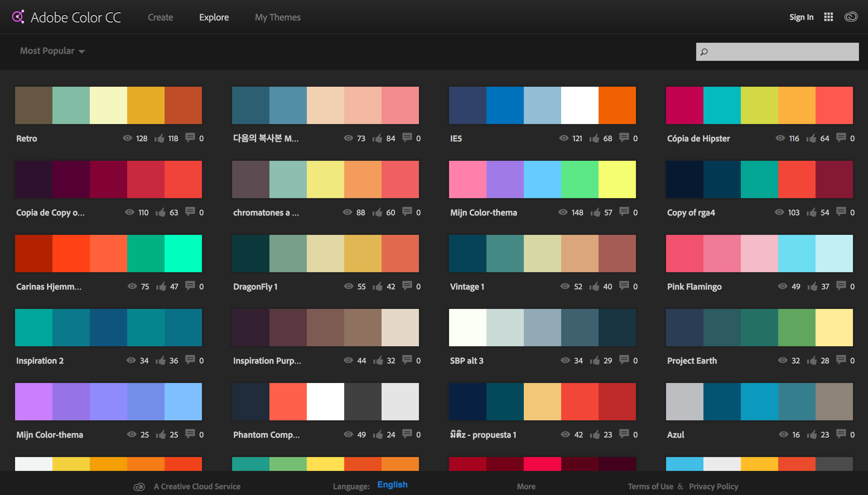Open the apps grid icon
This screenshot has height=495, width=868.
pos(828,17)
